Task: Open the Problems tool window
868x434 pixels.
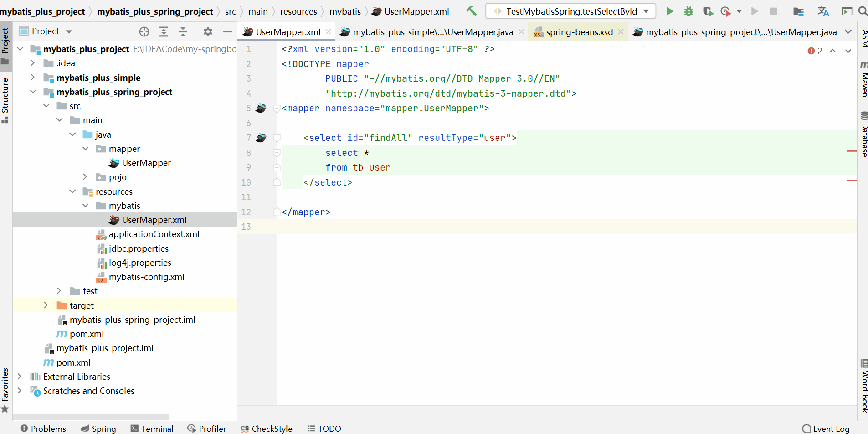Action: (x=43, y=429)
